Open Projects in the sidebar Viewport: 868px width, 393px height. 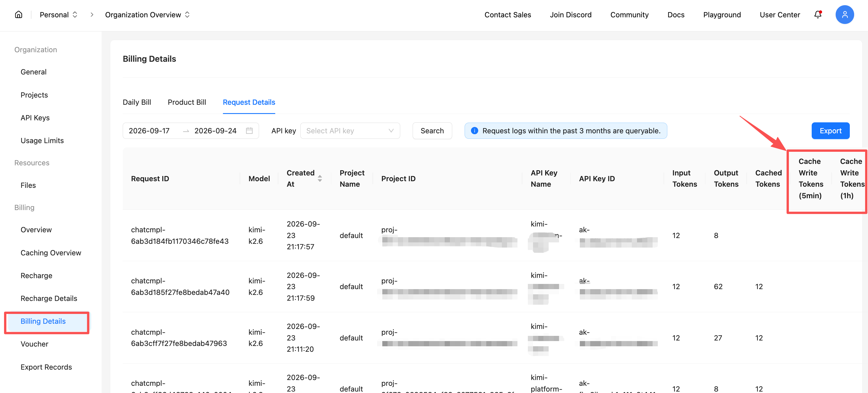tap(34, 95)
